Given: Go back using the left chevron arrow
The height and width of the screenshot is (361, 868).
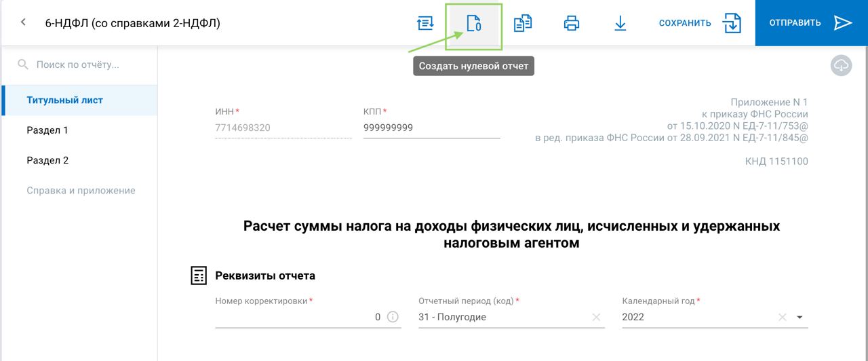Looking at the screenshot, I should click(x=24, y=22).
